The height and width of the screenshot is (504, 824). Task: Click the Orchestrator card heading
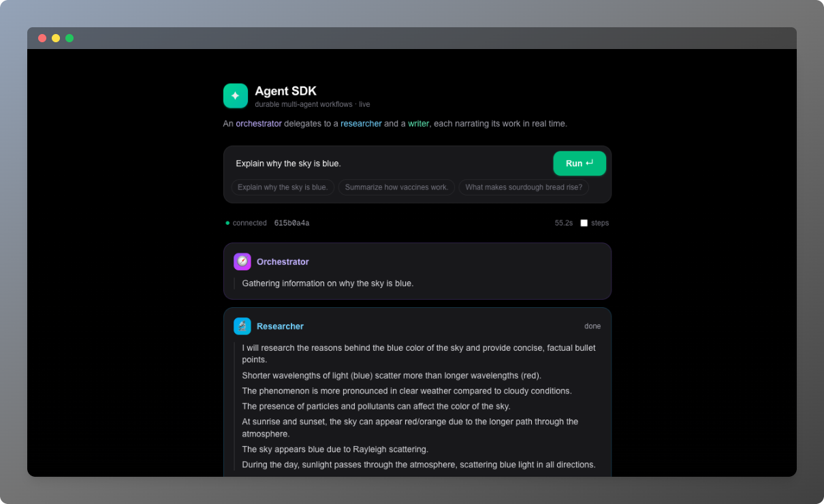tap(283, 262)
